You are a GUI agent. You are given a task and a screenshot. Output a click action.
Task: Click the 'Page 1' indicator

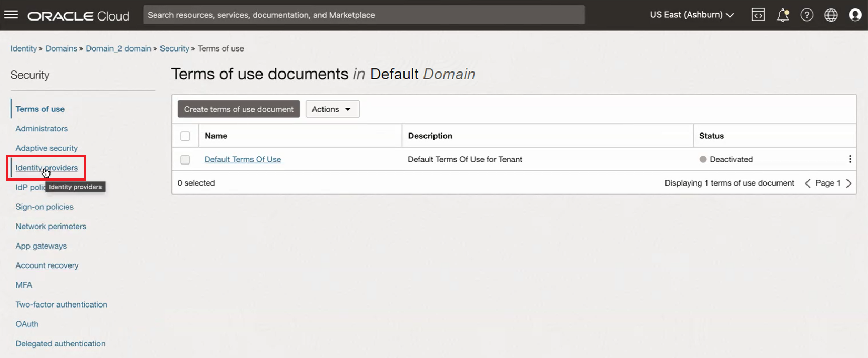828,183
